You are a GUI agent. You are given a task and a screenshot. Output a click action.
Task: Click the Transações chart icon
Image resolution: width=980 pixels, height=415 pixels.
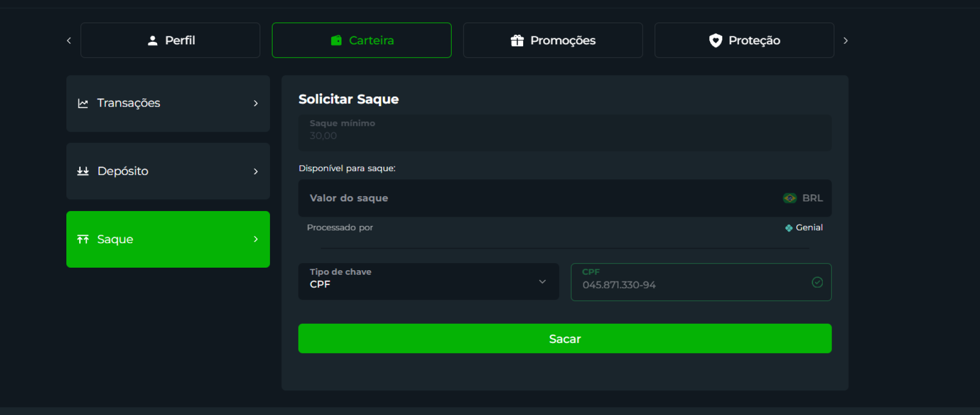point(83,103)
